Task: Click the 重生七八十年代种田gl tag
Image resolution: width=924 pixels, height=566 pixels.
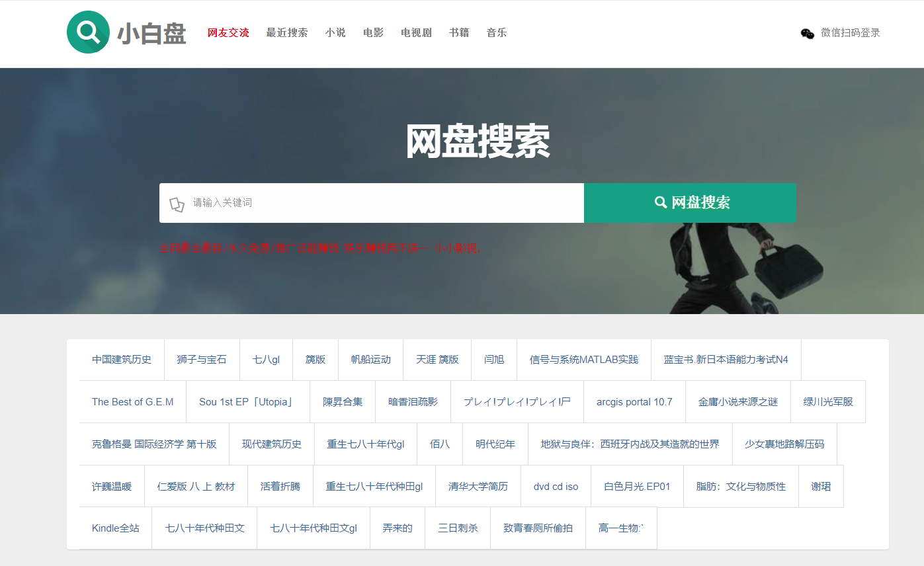Action: click(x=374, y=487)
